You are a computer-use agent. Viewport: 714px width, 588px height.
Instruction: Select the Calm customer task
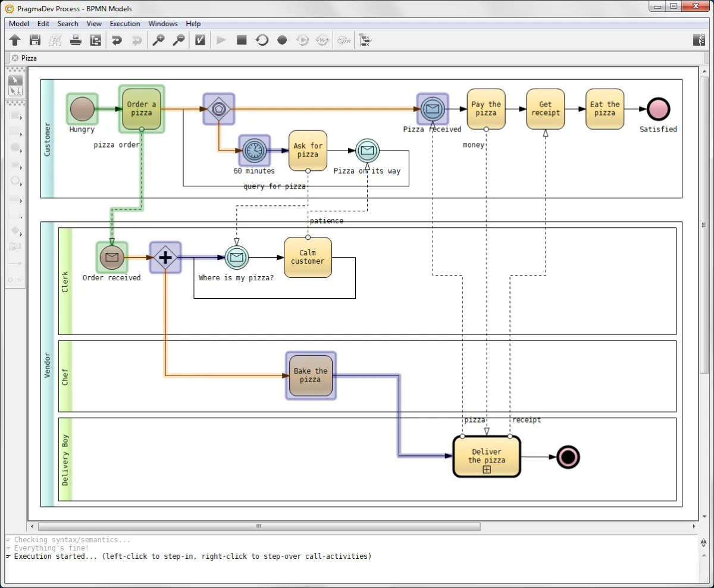point(308,257)
